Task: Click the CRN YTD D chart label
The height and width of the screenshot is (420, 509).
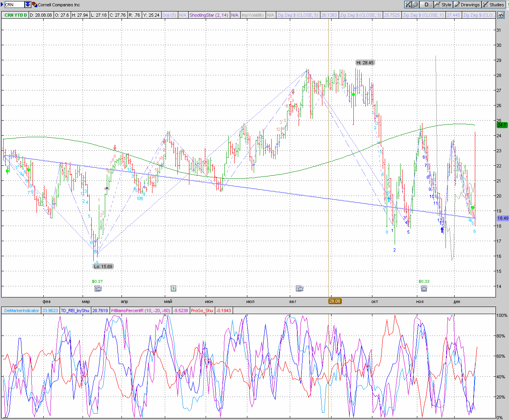Action: click(x=15, y=15)
